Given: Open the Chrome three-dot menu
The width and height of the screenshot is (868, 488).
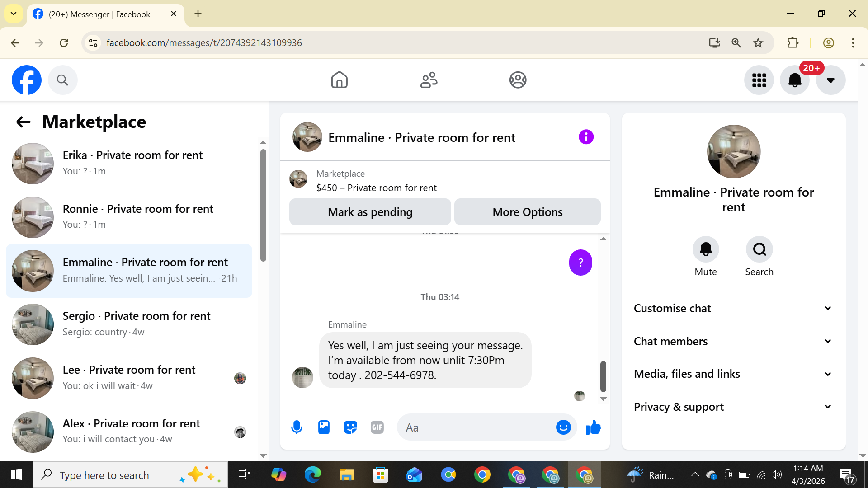Looking at the screenshot, I should (x=853, y=43).
